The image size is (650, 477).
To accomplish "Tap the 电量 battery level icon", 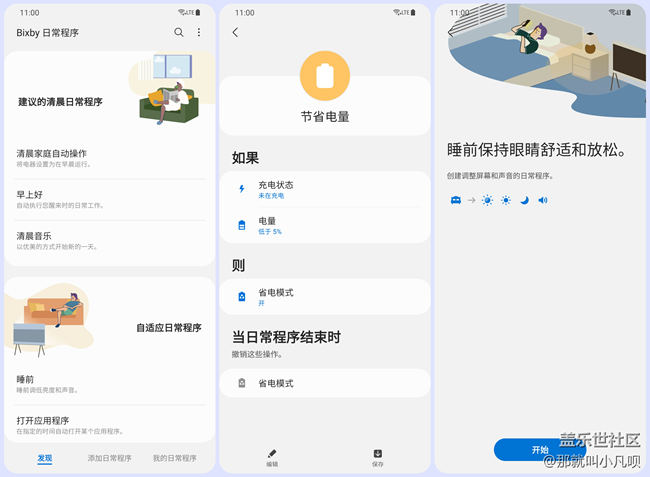I will click(241, 225).
